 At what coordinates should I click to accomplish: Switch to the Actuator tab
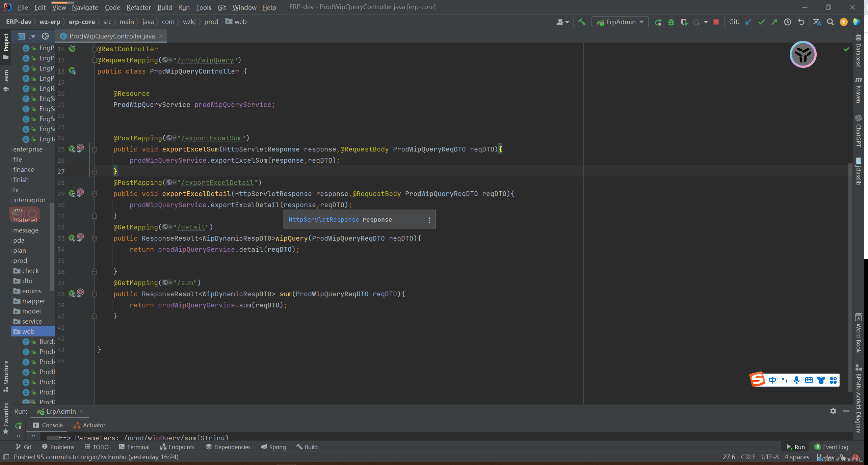click(x=89, y=425)
